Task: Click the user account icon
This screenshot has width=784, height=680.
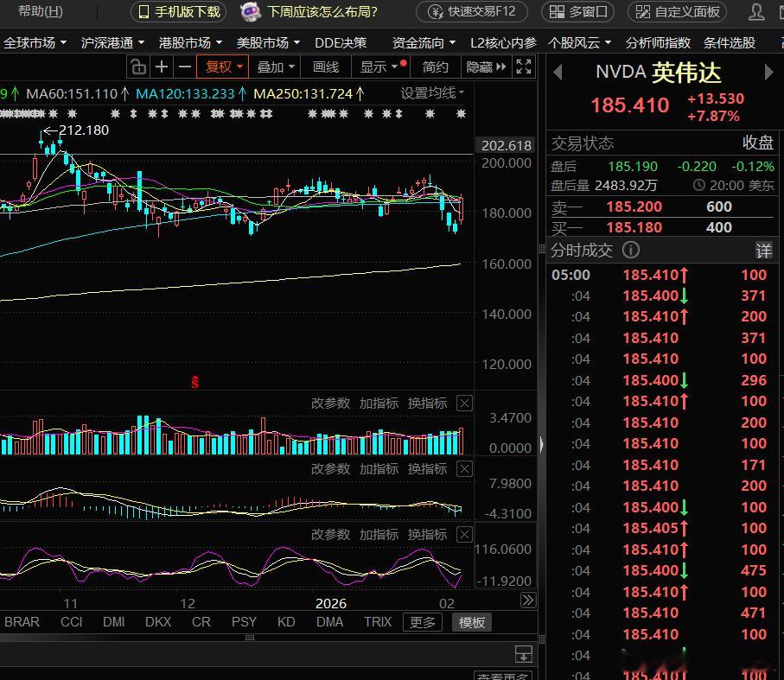Action: (x=756, y=11)
